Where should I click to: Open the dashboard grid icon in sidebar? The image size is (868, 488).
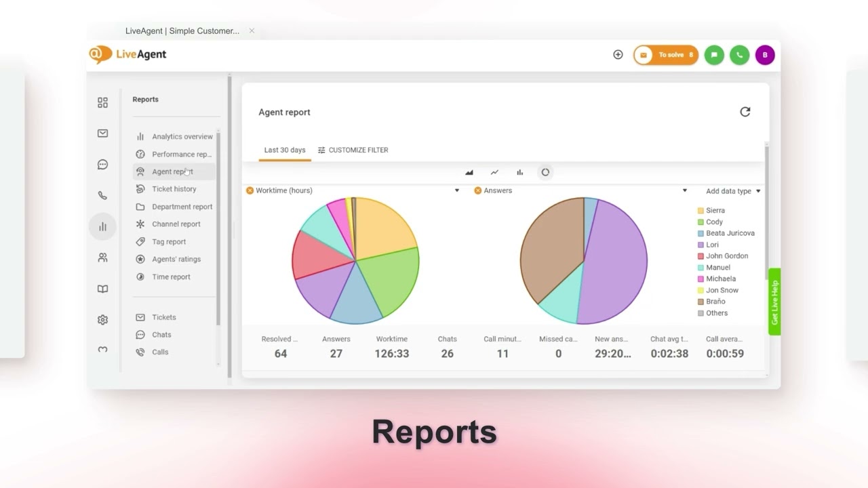[x=102, y=102]
